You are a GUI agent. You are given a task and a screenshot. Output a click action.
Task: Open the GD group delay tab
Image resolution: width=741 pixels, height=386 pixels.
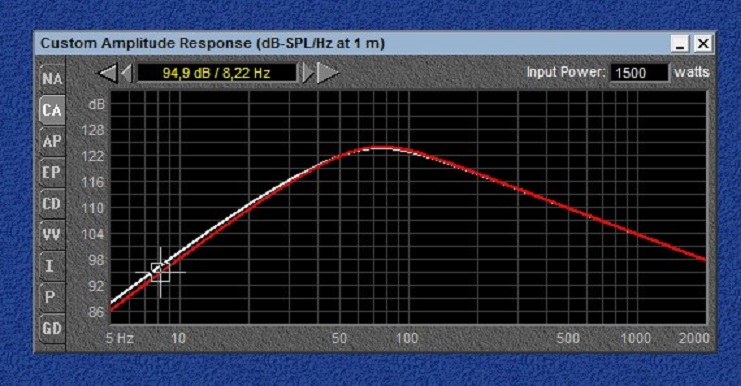(x=52, y=328)
